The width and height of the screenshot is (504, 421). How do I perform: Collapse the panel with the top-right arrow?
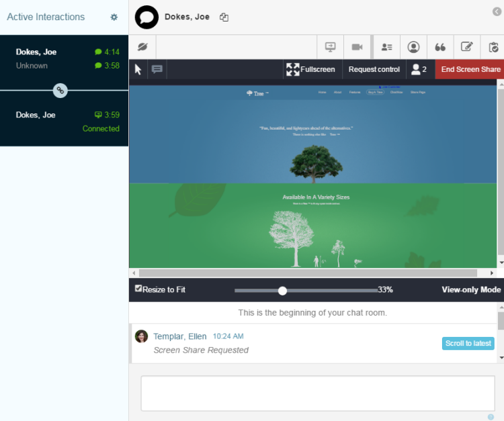click(497, 11)
